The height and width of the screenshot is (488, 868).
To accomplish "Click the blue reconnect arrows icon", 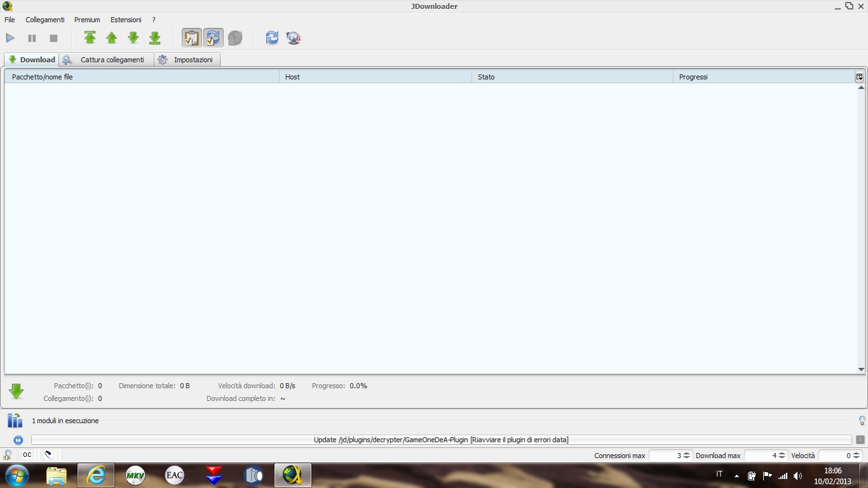I will (272, 38).
